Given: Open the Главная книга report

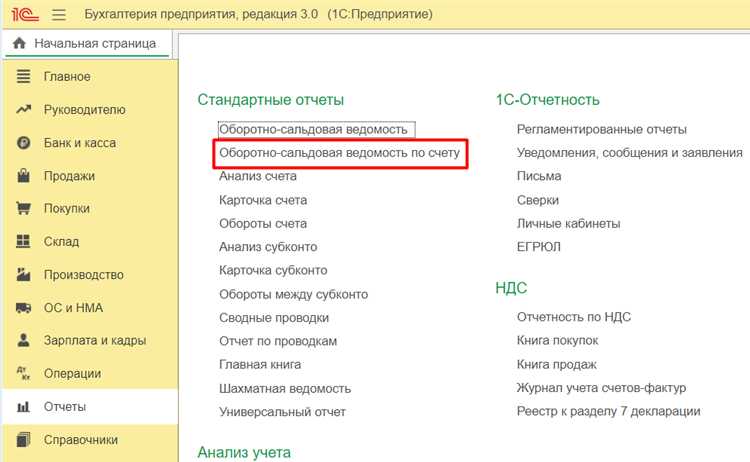Looking at the screenshot, I should point(260,364).
